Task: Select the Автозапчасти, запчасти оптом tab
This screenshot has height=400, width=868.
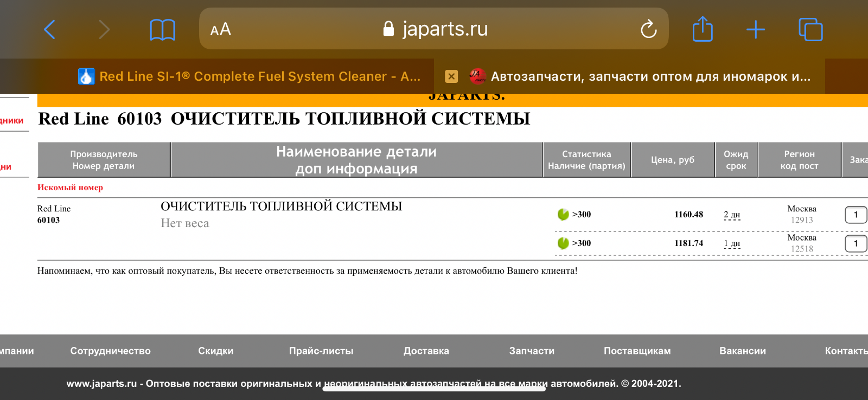Action: coord(629,76)
